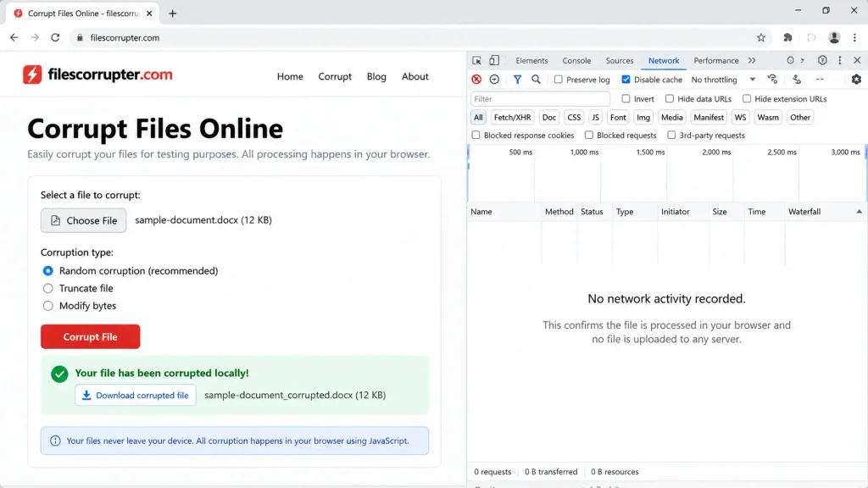Click the import HAR file icon

tap(797, 80)
